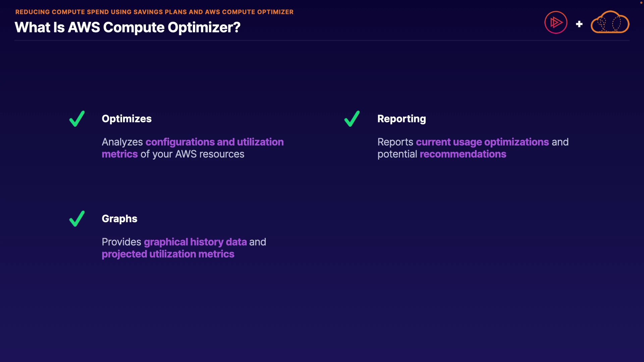
Task: Click the 'graphical history data' highlighted phrase
Action: click(195, 242)
